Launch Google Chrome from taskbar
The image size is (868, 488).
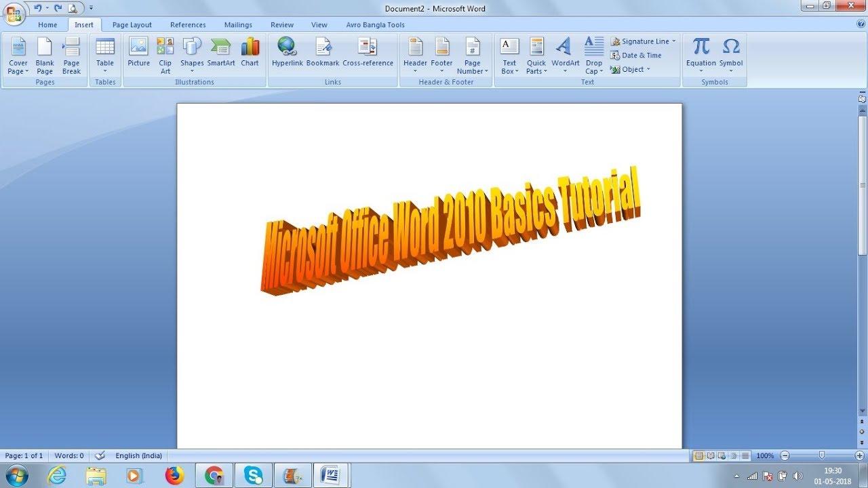point(214,476)
